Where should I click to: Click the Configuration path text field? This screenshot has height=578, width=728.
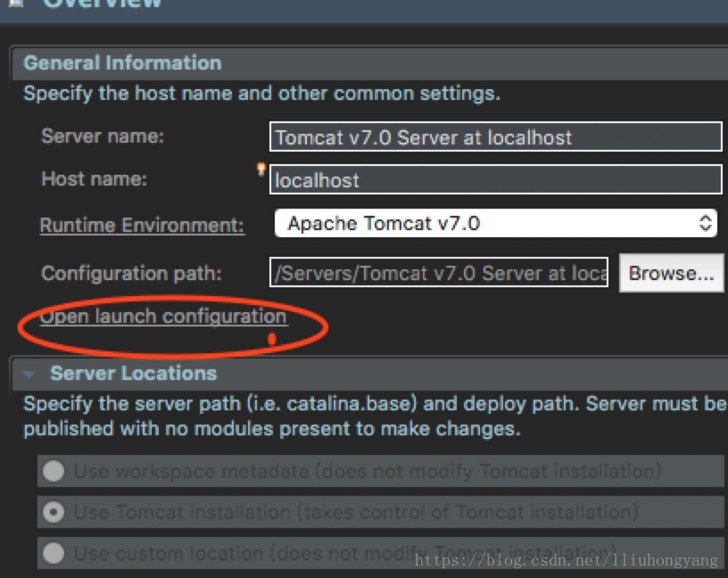439,273
